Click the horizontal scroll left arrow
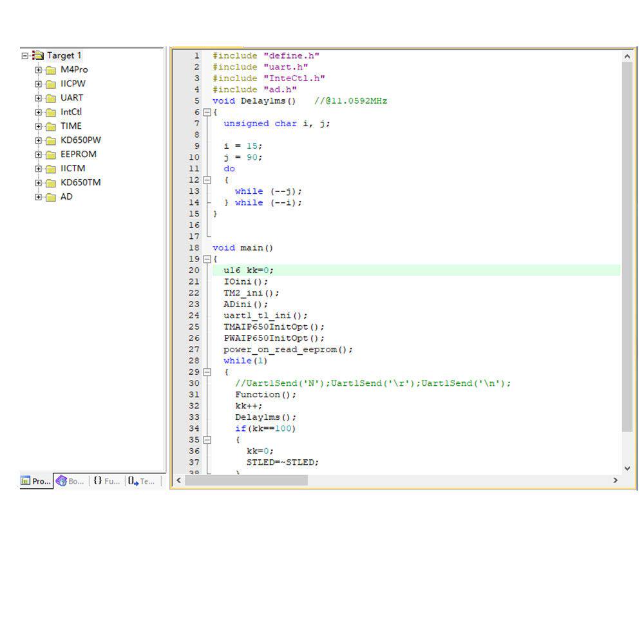 [x=178, y=480]
